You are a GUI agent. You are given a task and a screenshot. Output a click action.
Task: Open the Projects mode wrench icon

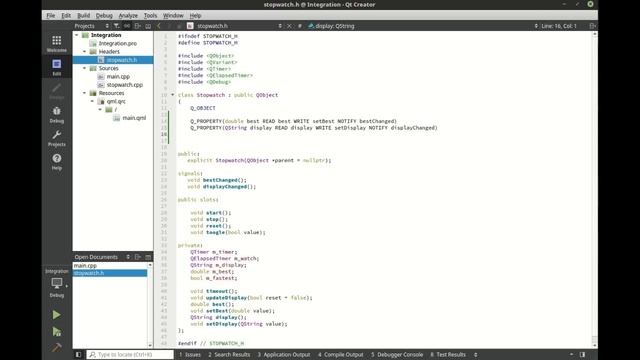coord(56,138)
